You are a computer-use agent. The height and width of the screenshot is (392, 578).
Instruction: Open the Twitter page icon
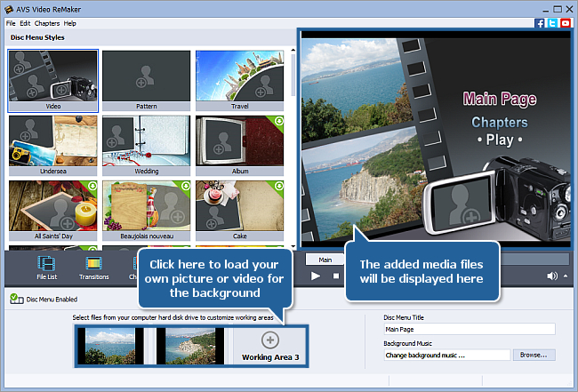[x=552, y=23]
